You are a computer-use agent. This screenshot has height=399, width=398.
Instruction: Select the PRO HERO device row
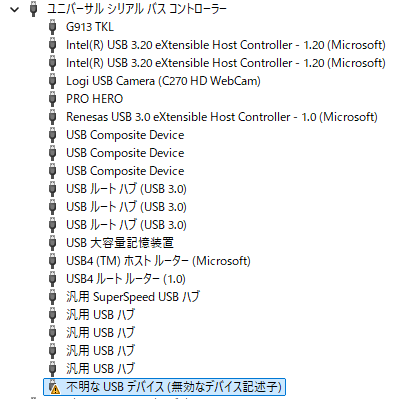[94, 99]
